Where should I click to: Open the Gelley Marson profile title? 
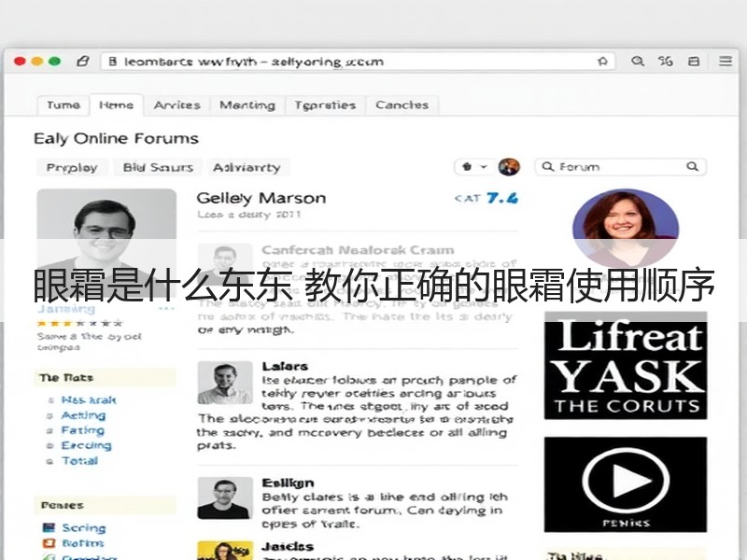pos(261,198)
